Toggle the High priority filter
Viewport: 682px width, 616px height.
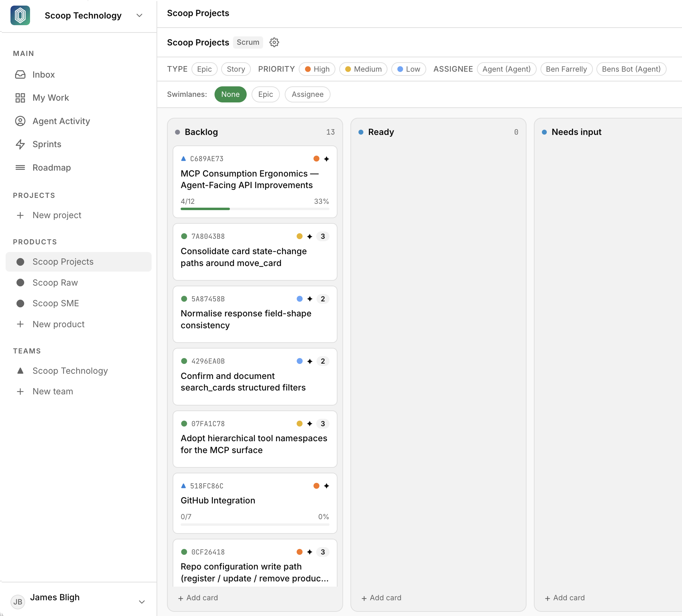[x=317, y=69]
